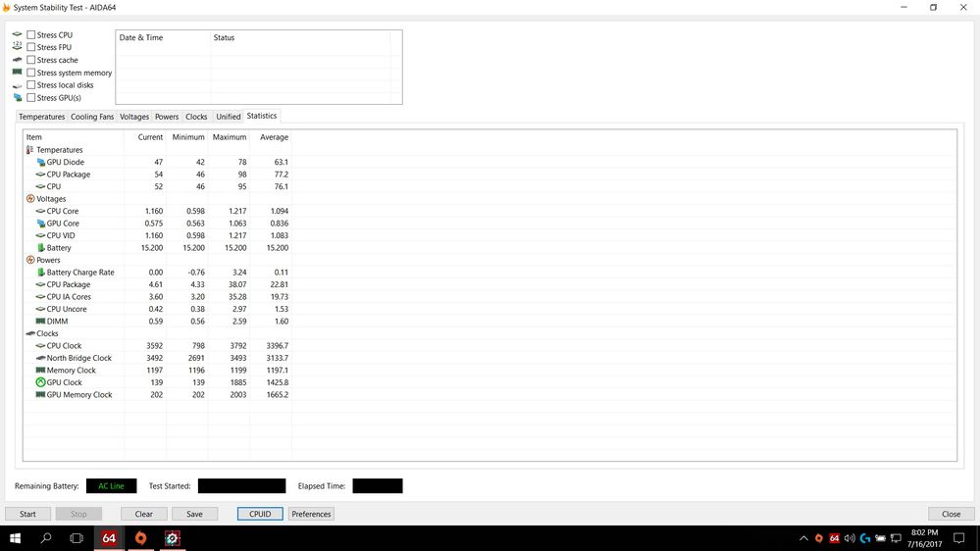The height and width of the screenshot is (551, 980).
Task: Switch to the Temperatures tab
Action: tap(41, 117)
